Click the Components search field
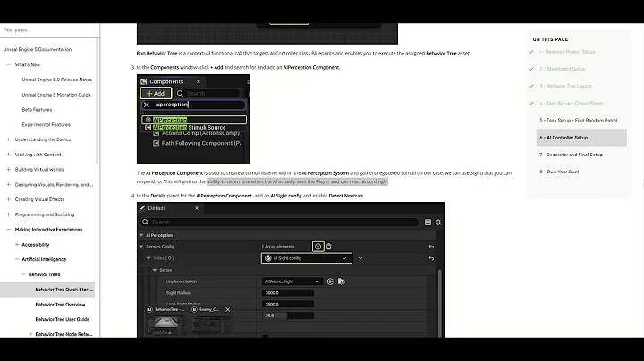 coord(208,94)
